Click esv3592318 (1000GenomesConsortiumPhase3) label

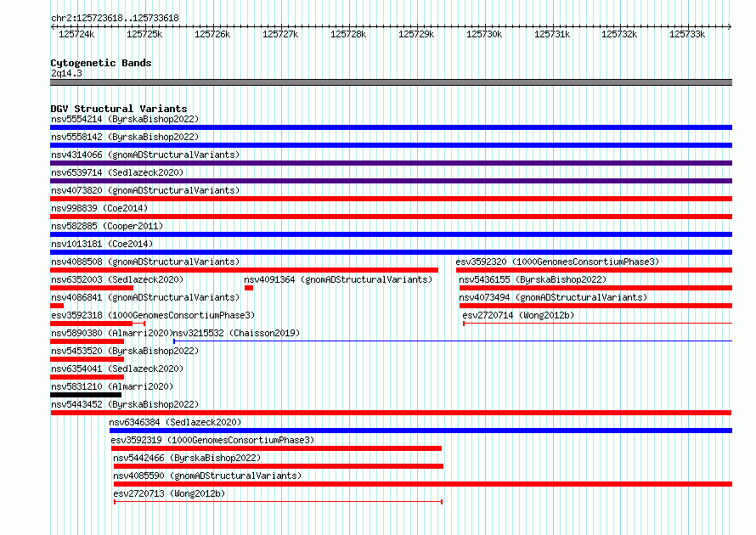click(x=153, y=315)
